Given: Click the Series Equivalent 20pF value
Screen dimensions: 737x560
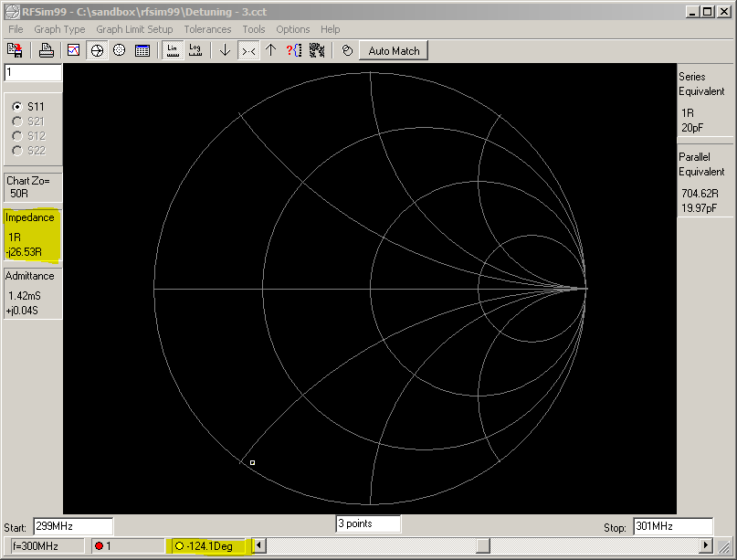Looking at the screenshot, I should point(692,127).
